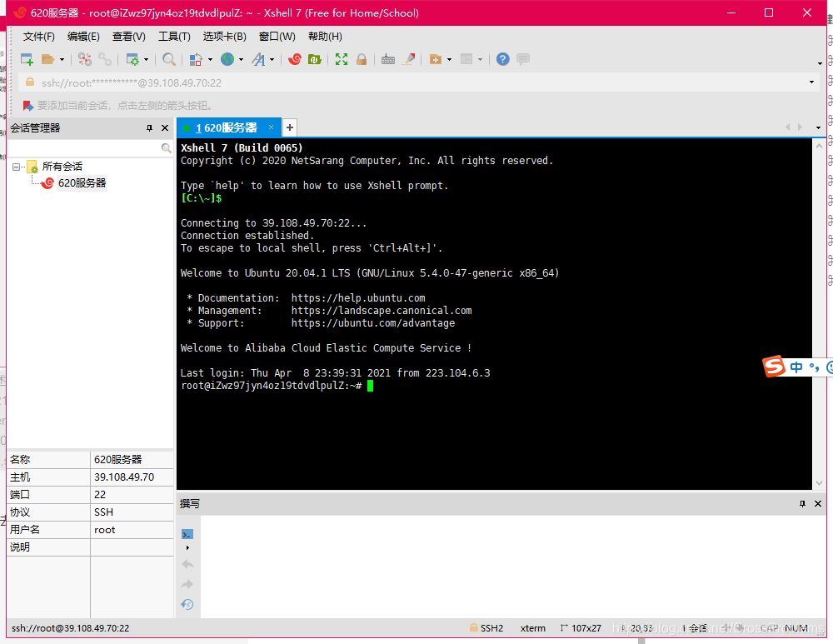Open the 工具(T) menu

point(174,36)
